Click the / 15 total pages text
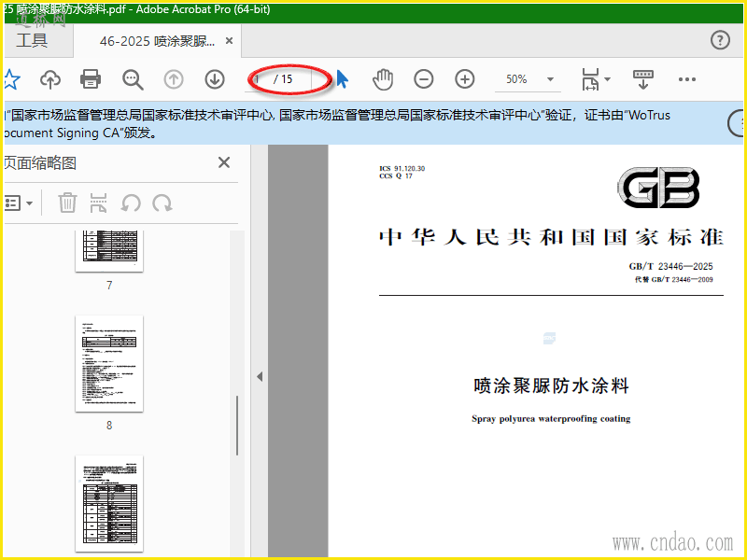This screenshot has height=560, width=747. point(283,79)
